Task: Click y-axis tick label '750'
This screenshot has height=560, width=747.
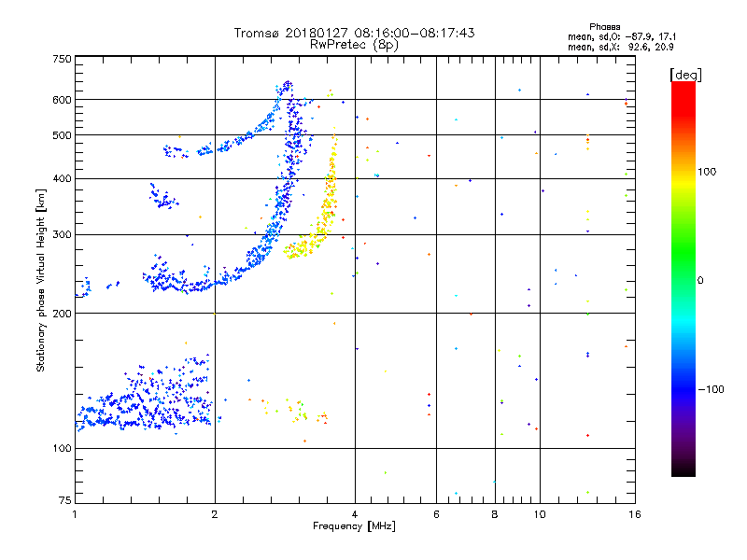Action: [x=62, y=59]
